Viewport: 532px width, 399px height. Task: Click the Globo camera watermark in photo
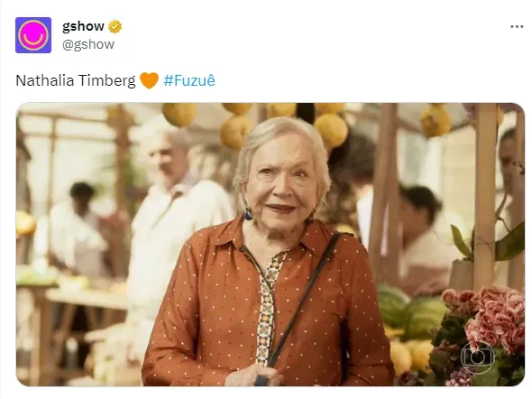pos(478,357)
